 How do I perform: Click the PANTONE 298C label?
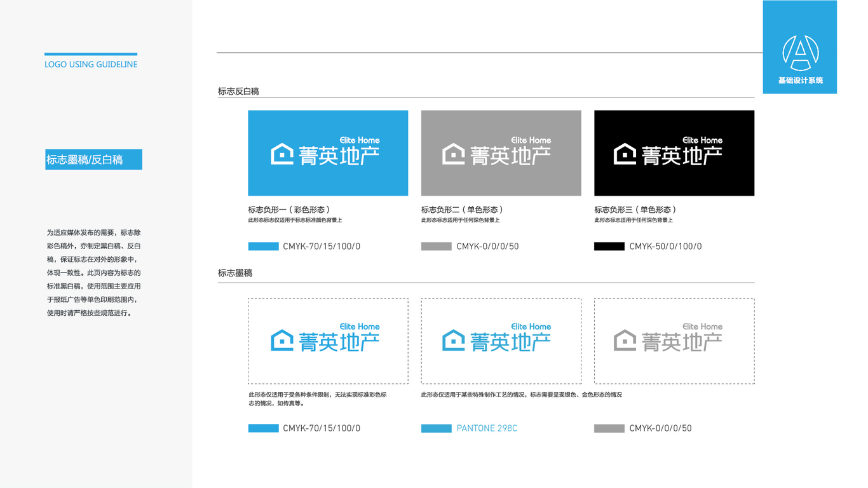487,429
